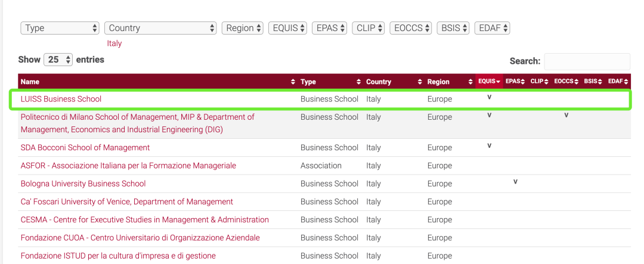This screenshot has height=264, width=644.
Task: Open the Country filter dropdown
Action: (160, 28)
